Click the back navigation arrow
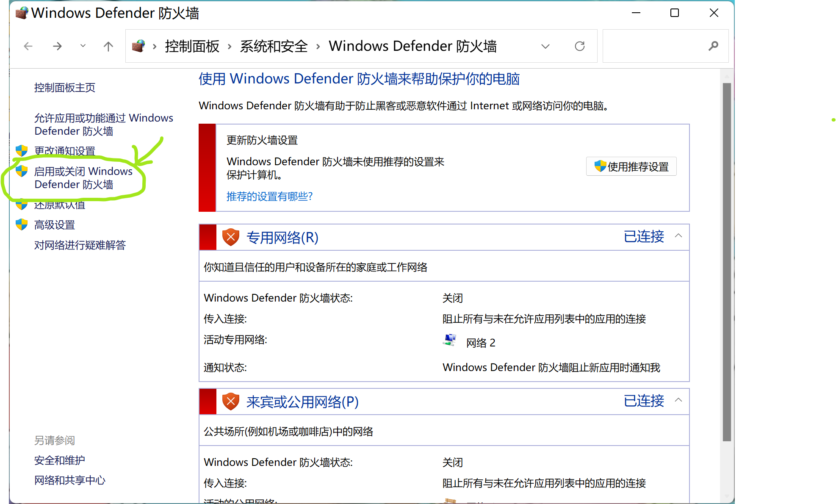This screenshot has width=836, height=504. 28,46
